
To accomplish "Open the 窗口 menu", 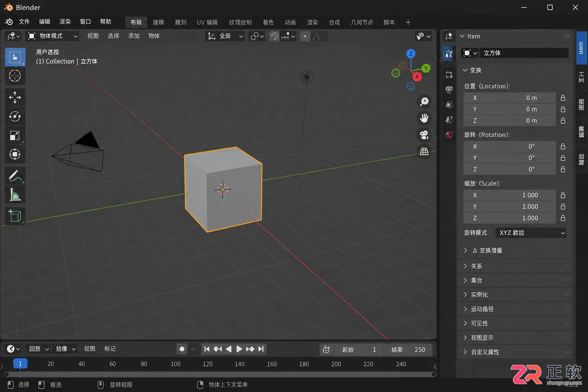I will click(x=85, y=22).
